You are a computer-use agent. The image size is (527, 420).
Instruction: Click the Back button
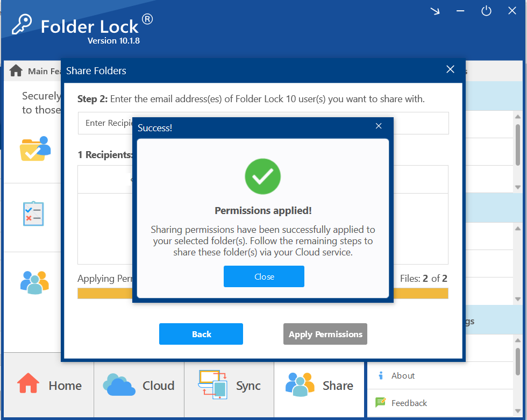click(x=201, y=334)
